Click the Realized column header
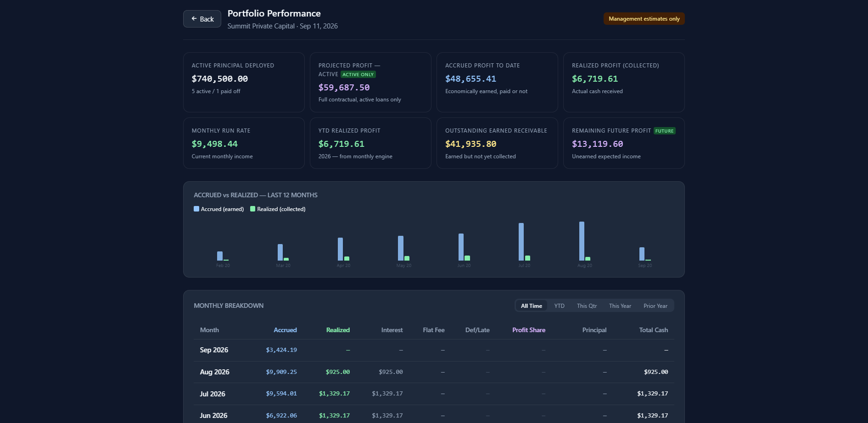Image resolution: width=868 pixels, height=423 pixels. [x=338, y=330]
